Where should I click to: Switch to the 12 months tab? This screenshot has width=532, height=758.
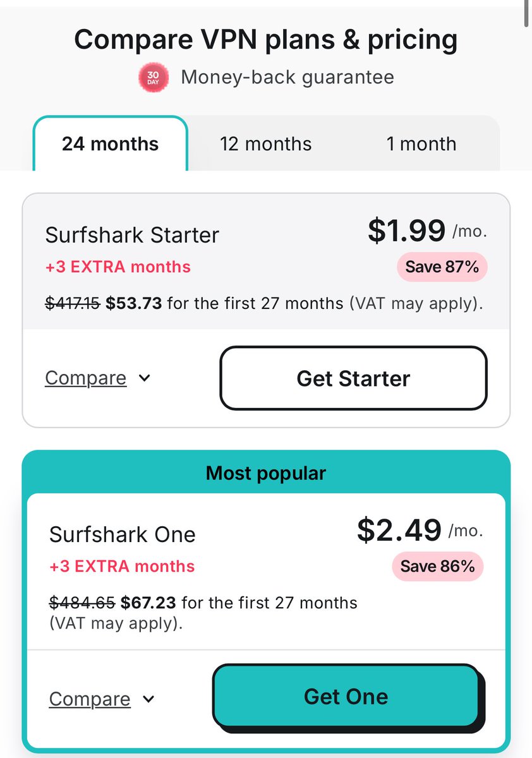pos(265,143)
